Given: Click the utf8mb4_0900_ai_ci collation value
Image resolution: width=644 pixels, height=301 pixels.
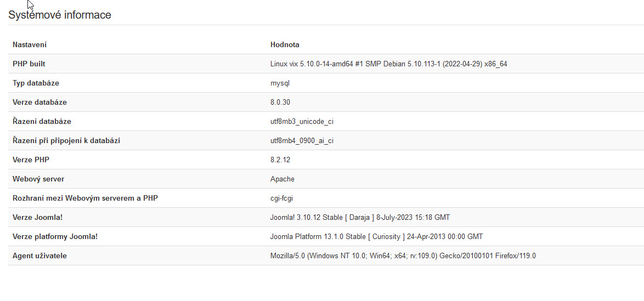Looking at the screenshot, I should point(302,141).
